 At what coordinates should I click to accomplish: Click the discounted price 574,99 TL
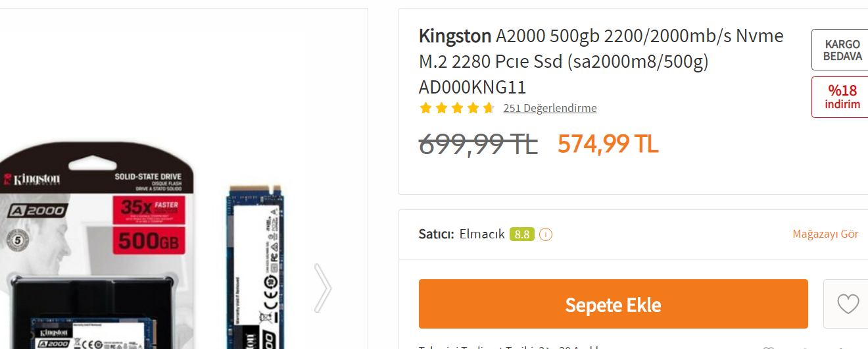point(608,144)
